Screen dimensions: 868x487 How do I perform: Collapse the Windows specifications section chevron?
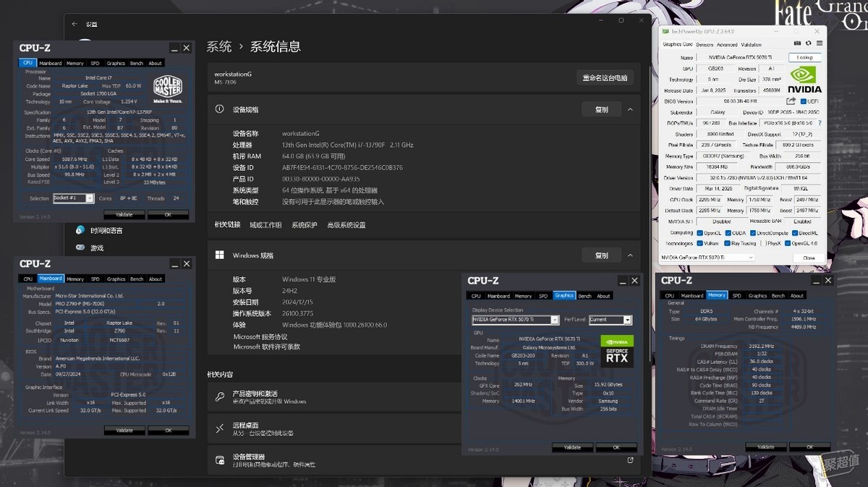coord(630,255)
